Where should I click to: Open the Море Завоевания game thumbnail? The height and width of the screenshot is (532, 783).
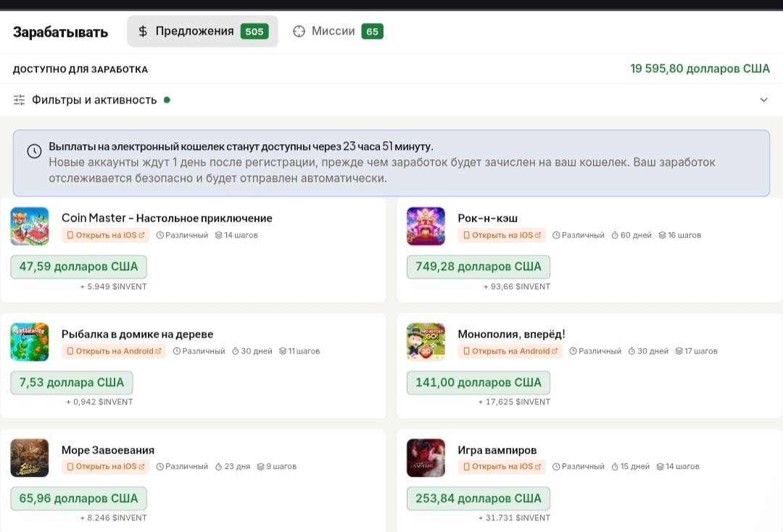coord(30,457)
